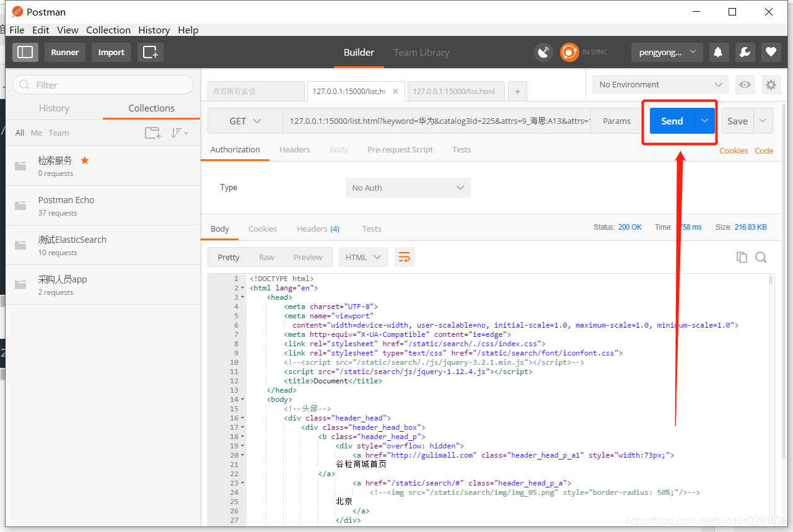The width and height of the screenshot is (793, 532).
Task: Click the heart icon in the header
Action: coord(771,52)
